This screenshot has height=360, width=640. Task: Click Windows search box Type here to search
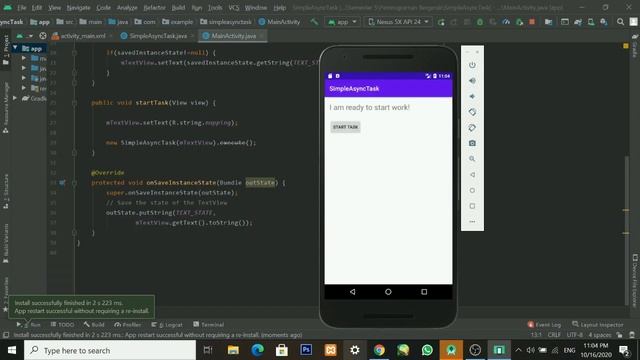pyautogui.click(x=110, y=350)
